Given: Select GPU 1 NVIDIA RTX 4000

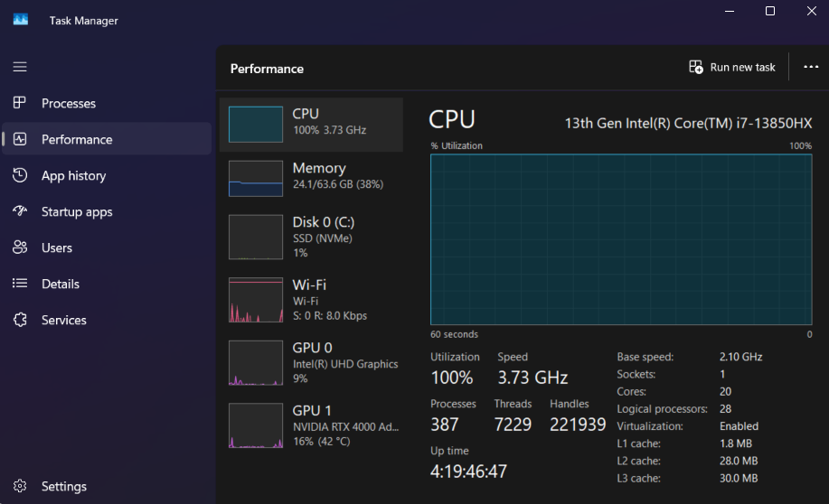Looking at the screenshot, I should 312,426.
